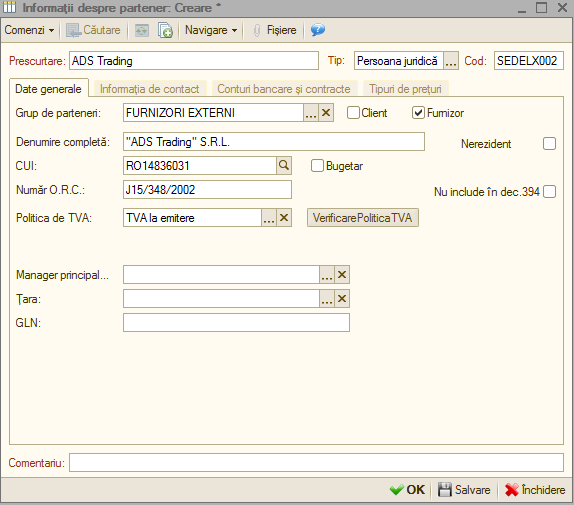Toggle the Bugetar checkbox
The width and height of the screenshot is (574, 505).
point(317,166)
